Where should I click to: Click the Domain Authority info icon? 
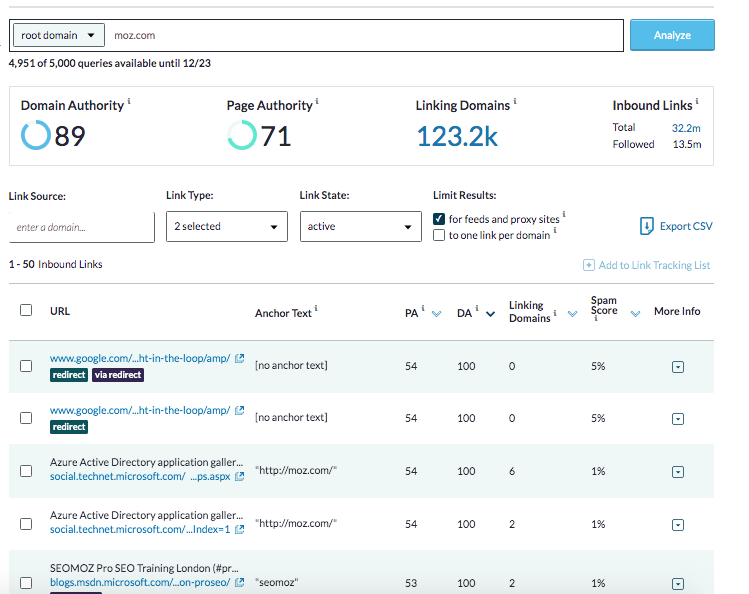pos(129,101)
